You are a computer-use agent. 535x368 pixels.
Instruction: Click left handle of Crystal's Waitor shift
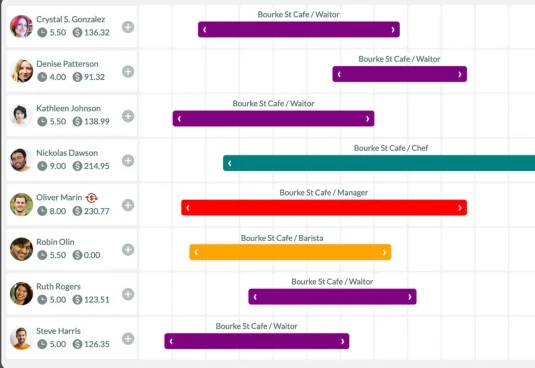(x=204, y=30)
